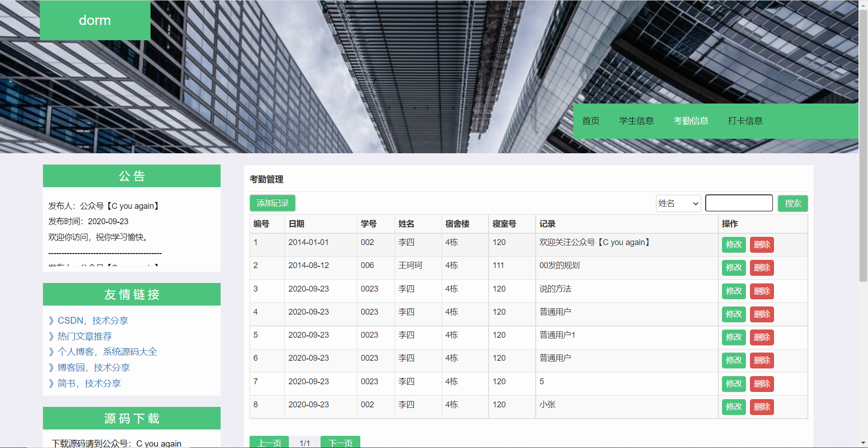This screenshot has width=868, height=448.
Task: Click 修改 for 普通用户1 record
Action: coord(734,337)
